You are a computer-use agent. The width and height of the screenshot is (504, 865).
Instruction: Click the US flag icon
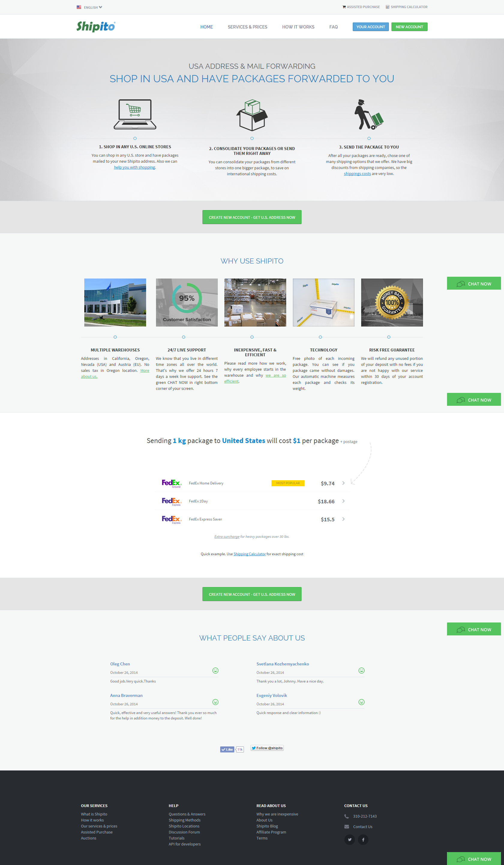pyautogui.click(x=79, y=7)
